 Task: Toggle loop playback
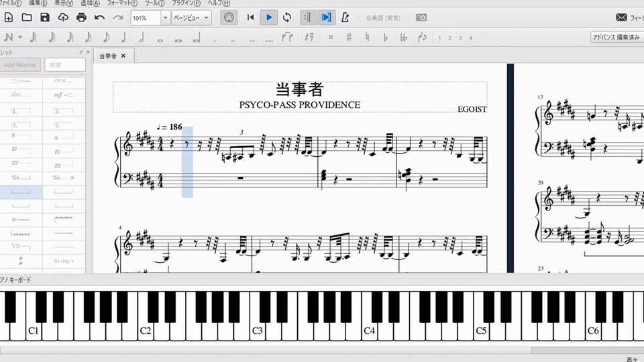(287, 17)
